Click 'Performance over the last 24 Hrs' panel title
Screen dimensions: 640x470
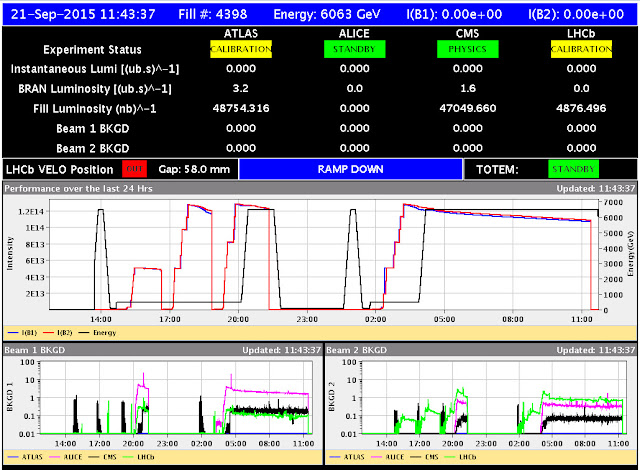pos(78,189)
